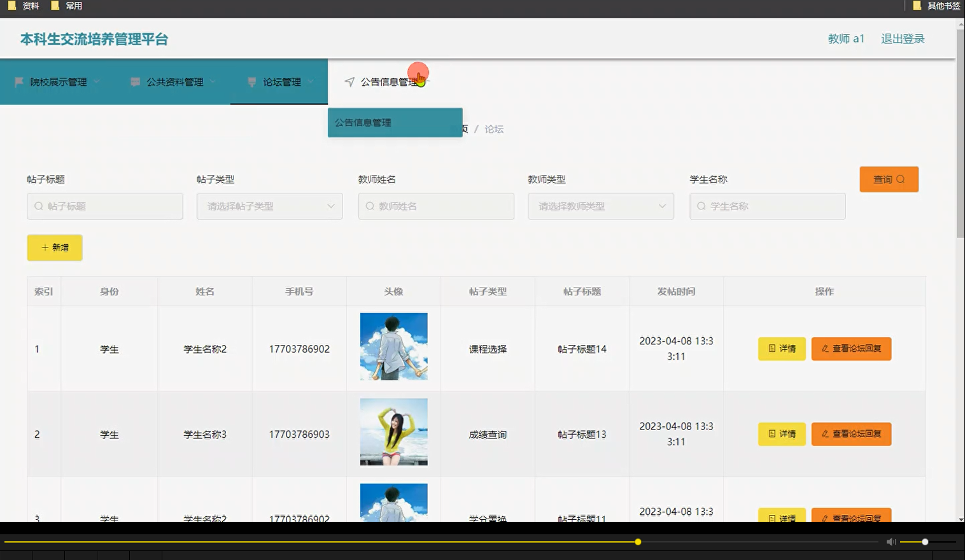
Task: Click the 退出登录 link
Action: click(902, 38)
